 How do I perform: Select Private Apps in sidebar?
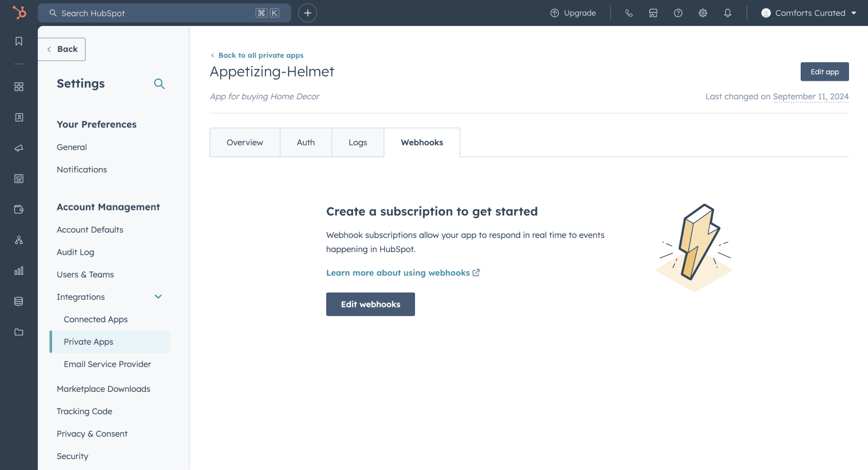click(x=110, y=342)
